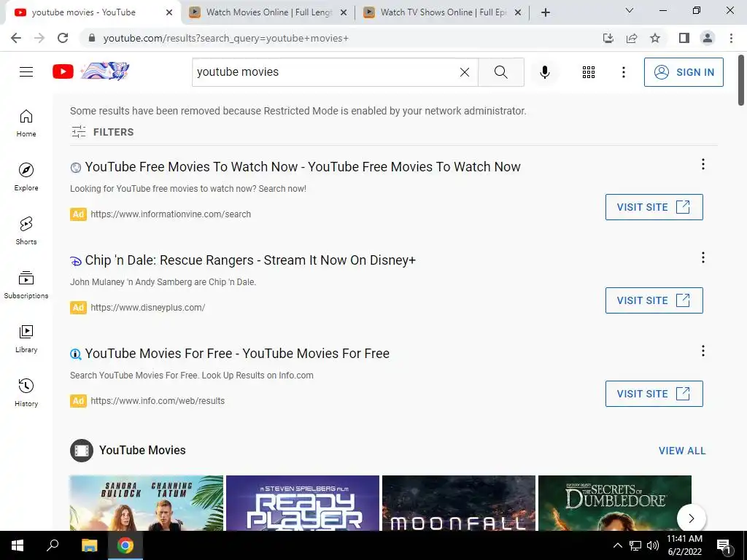Open the Secrets of Dumbledore thumbnail
747x560 pixels.
[x=614, y=503]
